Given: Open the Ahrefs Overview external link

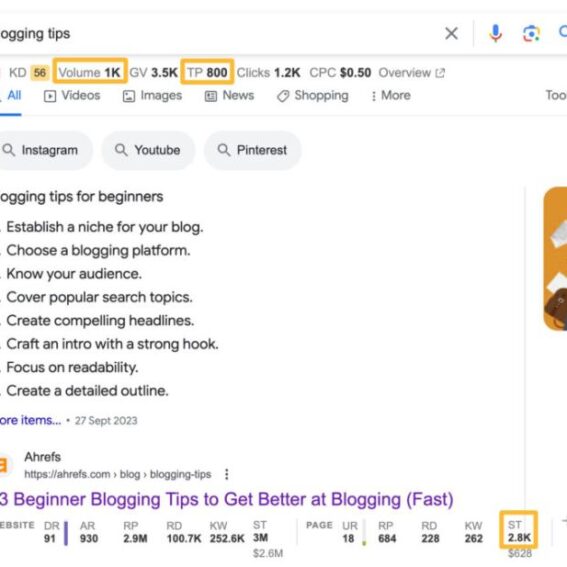Looking at the screenshot, I should tap(412, 73).
